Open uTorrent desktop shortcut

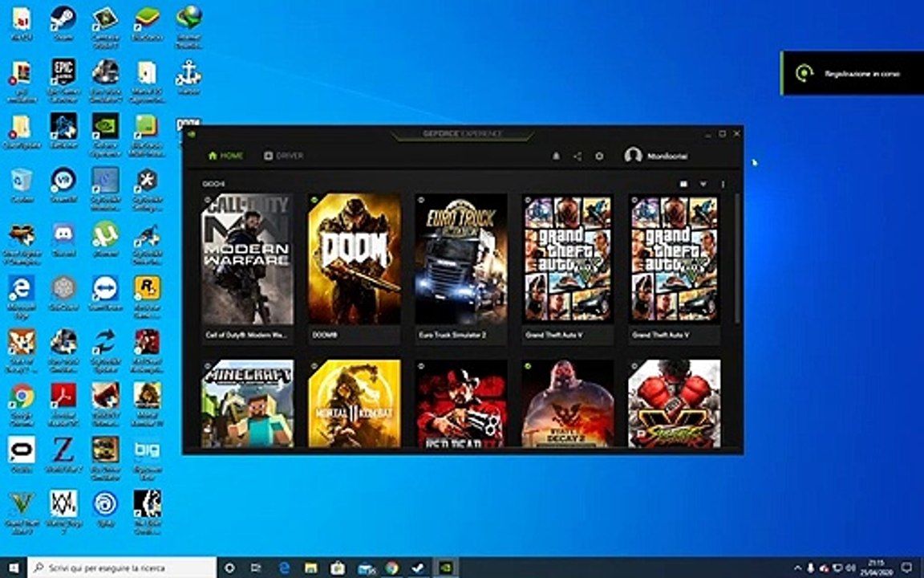(x=106, y=240)
